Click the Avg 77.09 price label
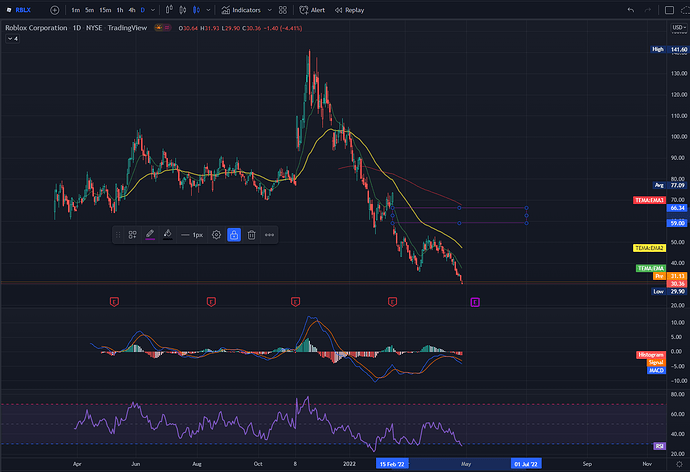The height and width of the screenshot is (472, 690). [669, 185]
